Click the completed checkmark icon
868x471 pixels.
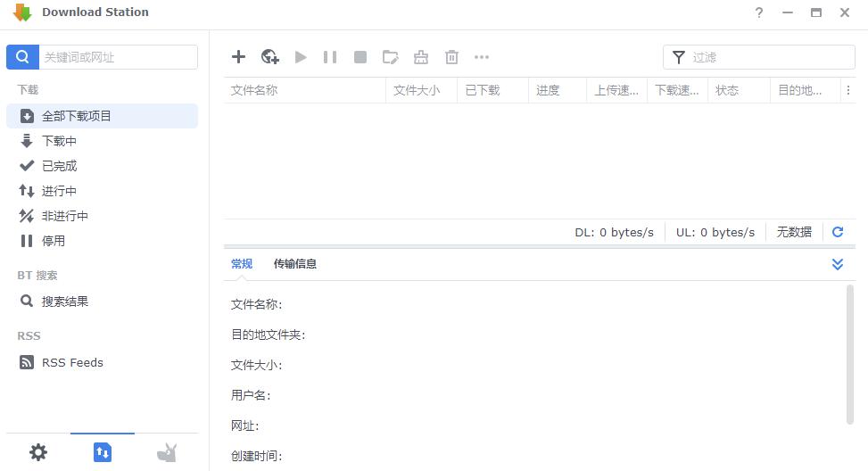point(27,166)
